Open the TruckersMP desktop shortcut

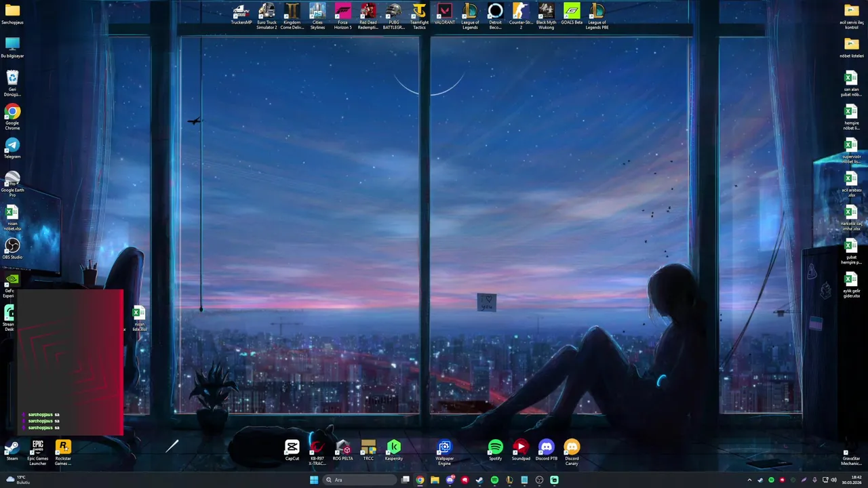tap(241, 15)
